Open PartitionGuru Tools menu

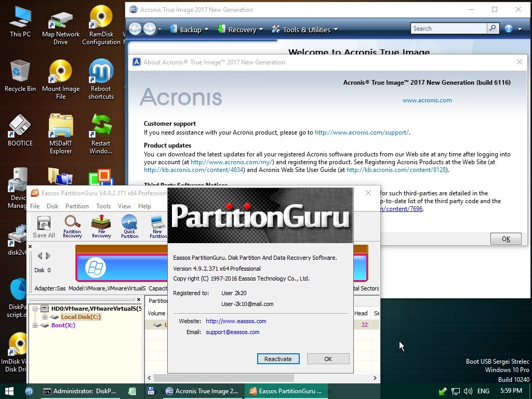click(103, 206)
